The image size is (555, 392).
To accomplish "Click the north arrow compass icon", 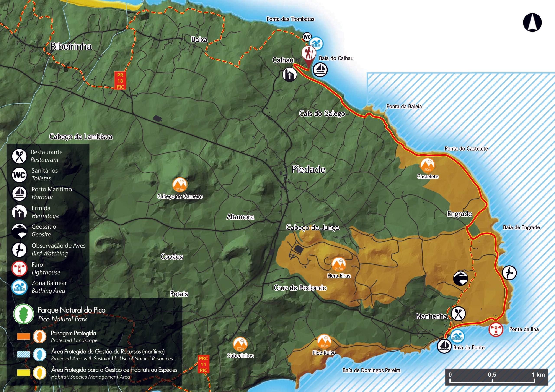I will click(532, 23).
